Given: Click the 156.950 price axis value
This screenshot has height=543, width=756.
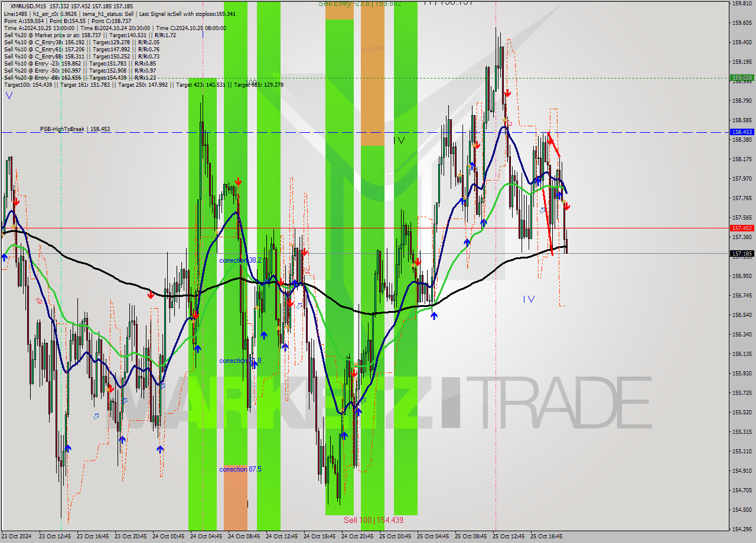Looking at the screenshot, I should click(742, 276).
